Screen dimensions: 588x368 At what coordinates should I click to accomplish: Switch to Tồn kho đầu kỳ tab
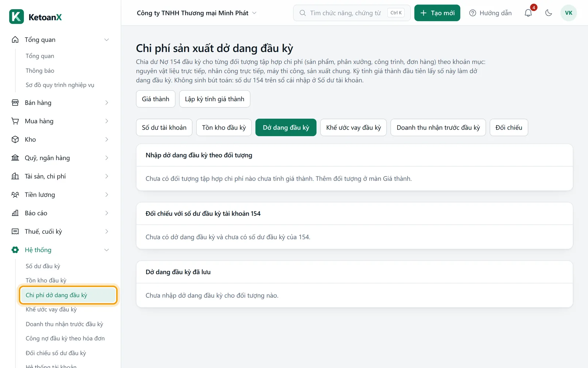[224, 127]
